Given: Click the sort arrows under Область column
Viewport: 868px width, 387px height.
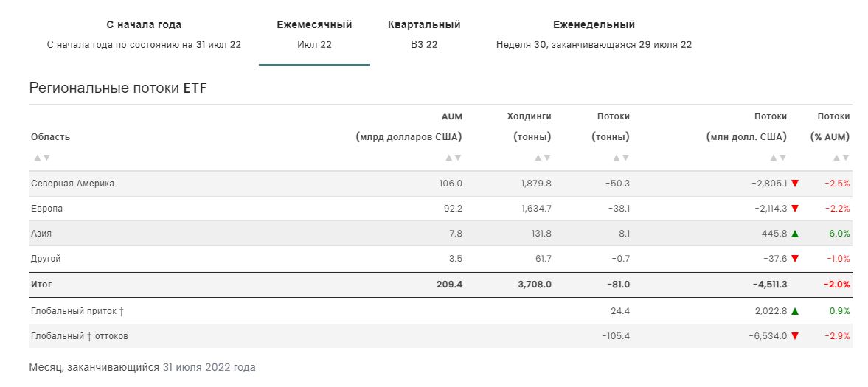Looking at the screenshot, I should pyautogui.click(x=41, y=158).
